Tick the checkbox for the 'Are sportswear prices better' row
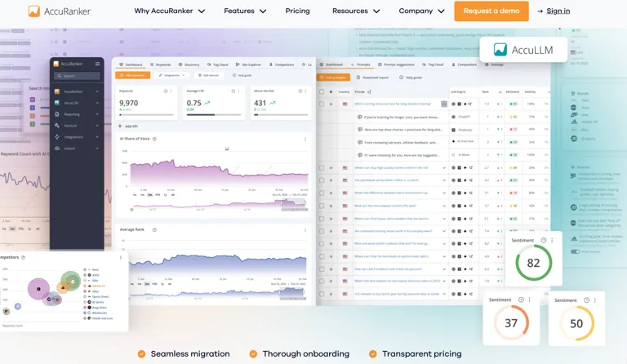The image size is (627, 364). point(322,180)
